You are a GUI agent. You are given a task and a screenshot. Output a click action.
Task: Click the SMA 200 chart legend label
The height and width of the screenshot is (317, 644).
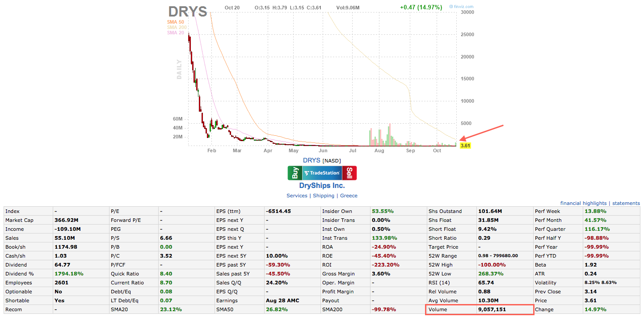coord(177,27)
